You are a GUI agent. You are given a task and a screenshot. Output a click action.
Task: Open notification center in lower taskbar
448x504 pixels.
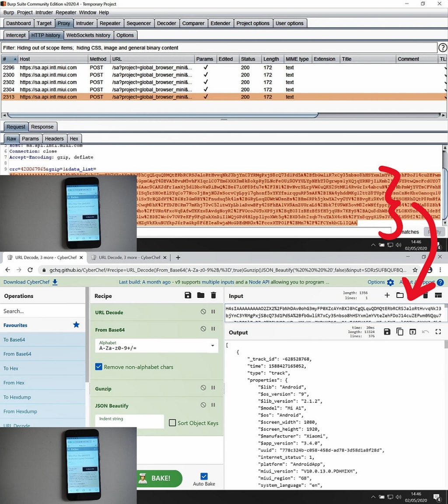click(437, 497)
